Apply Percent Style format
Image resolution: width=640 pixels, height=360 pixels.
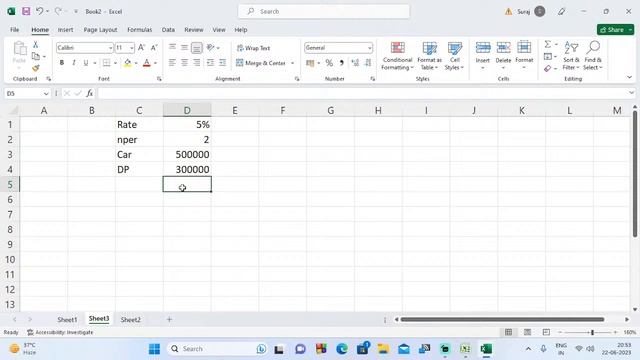(329, 63)
